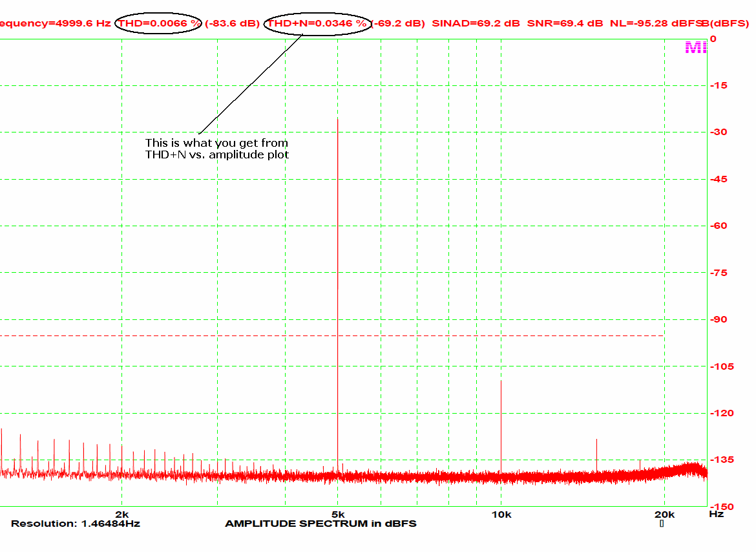Click the -150 label on the dBFS axis
The image size is (756, 552).
[x=722, y=507]
